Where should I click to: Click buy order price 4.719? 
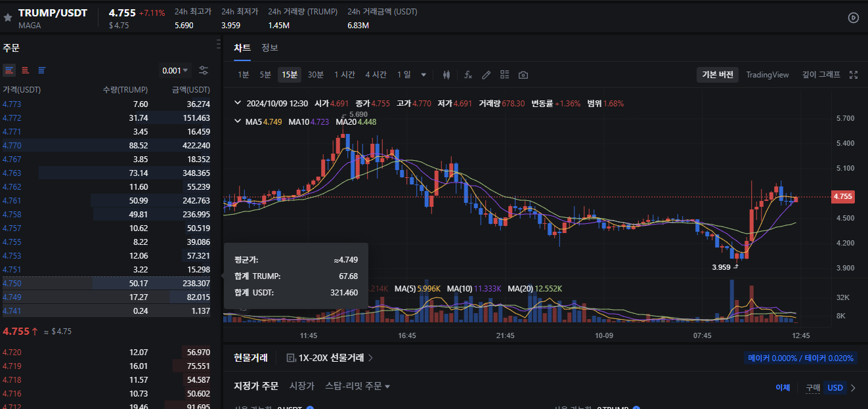tap(12, 366)
